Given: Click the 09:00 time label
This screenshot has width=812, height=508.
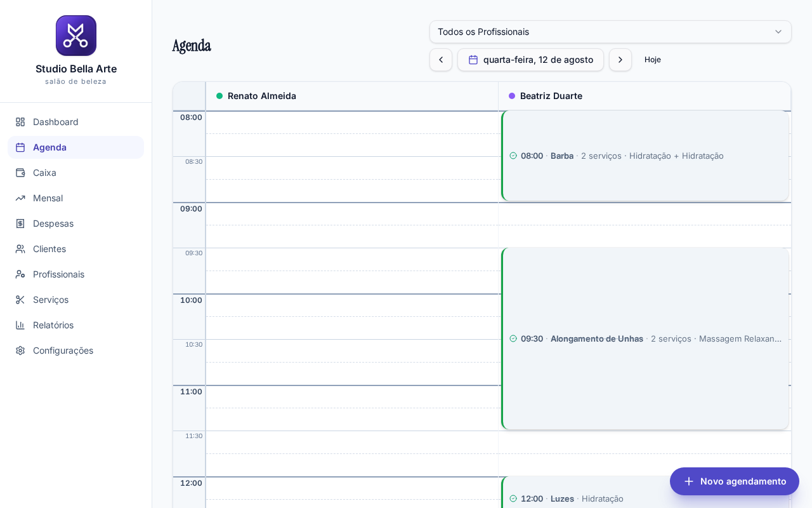Looking at the screenshot, I should pyautogui.click(x=191, y=209).
